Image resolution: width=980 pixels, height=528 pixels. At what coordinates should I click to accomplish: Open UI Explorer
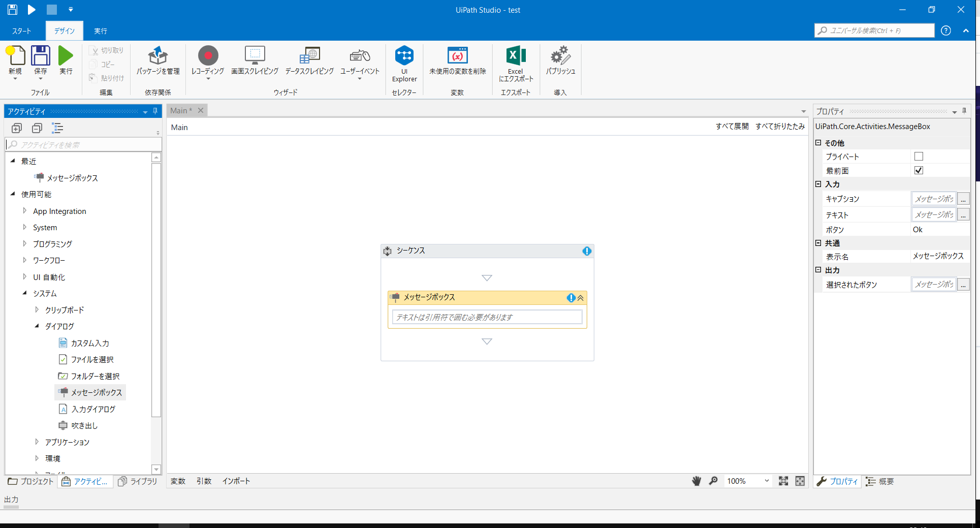click(404, 64)
